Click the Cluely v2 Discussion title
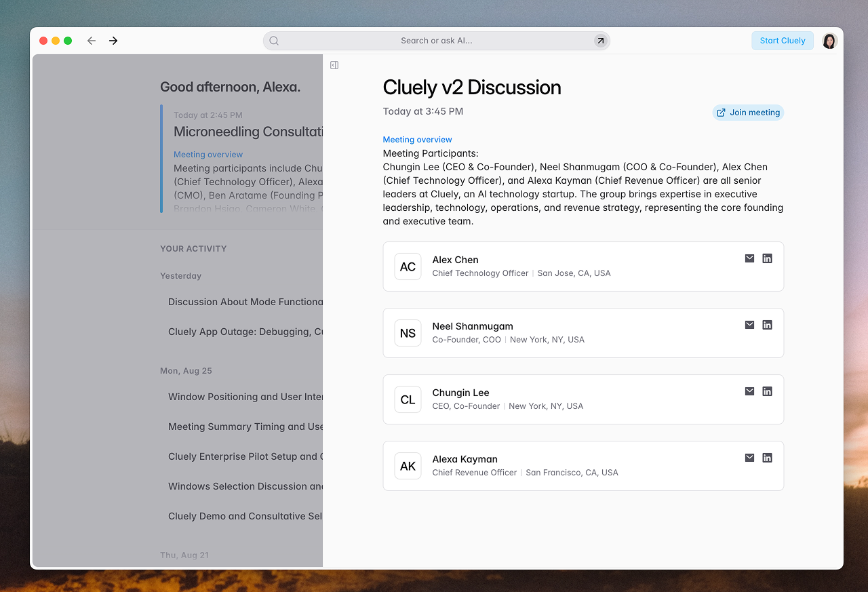The height and width of the screenshot is (592, 868). (x=472, y=87)
